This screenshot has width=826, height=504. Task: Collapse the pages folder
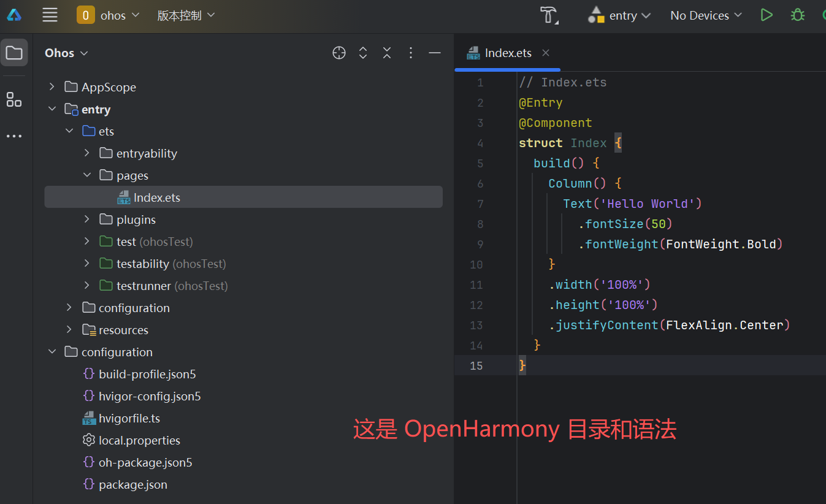(x=86, y=175)
